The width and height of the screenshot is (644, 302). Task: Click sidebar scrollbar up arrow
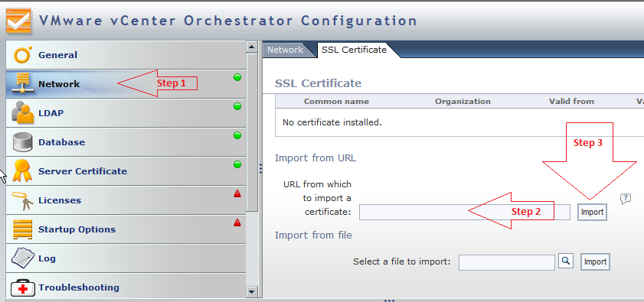coord(252,47)
